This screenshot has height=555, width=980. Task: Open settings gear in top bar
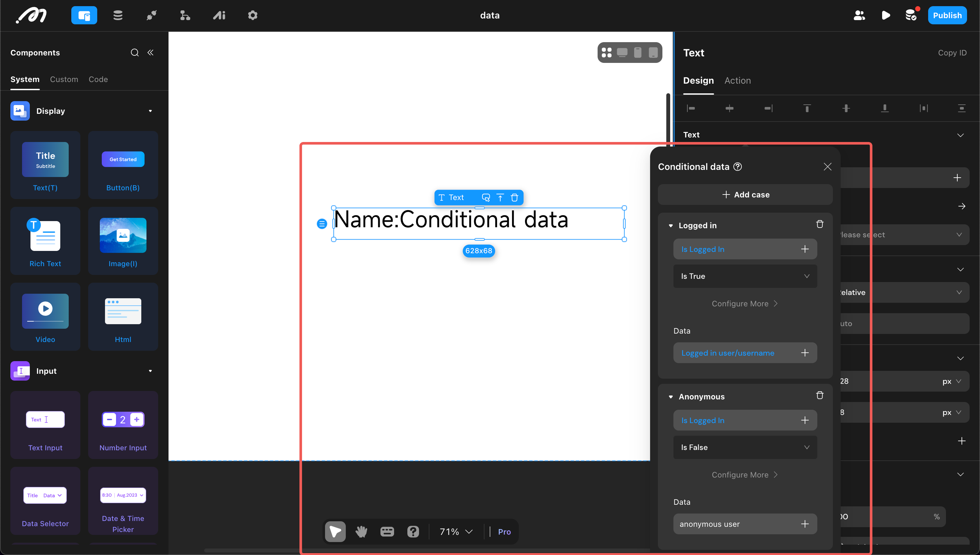pyautogui.click(x=253, y=15)
